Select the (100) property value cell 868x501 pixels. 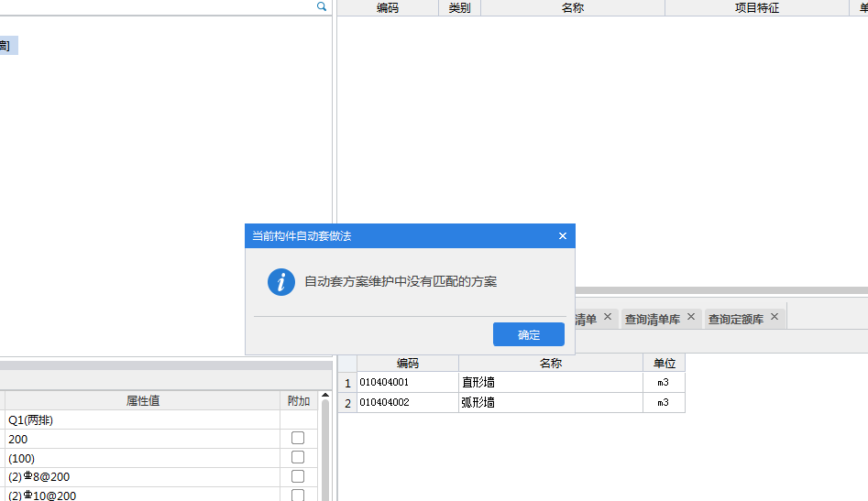[142, 458]
